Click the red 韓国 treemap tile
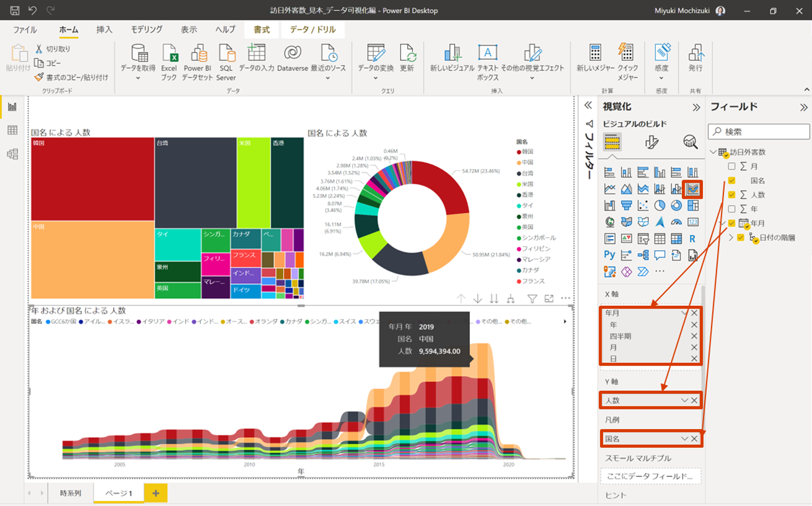Image resolution: width=812 pixels, height=506 pixels. [92, 179]
